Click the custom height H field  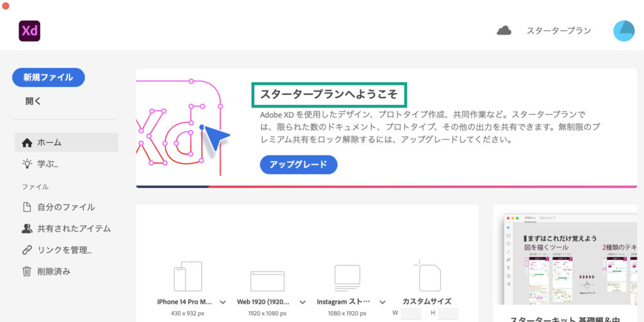pyautogui.click(x=448, y=313)
